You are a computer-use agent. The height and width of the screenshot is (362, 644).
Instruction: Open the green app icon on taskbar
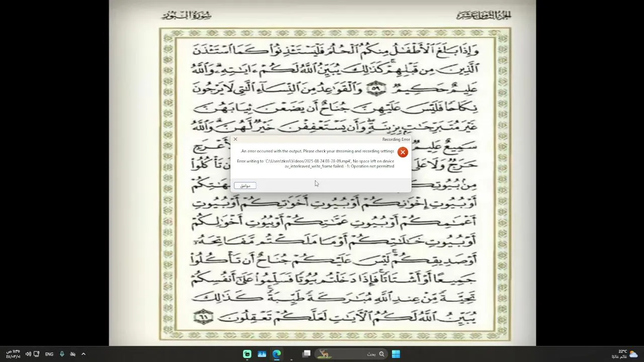pos(247,354)
